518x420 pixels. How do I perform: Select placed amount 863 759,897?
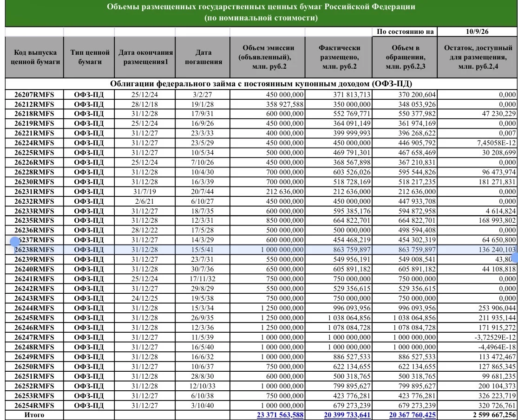[x=339, y=250]
